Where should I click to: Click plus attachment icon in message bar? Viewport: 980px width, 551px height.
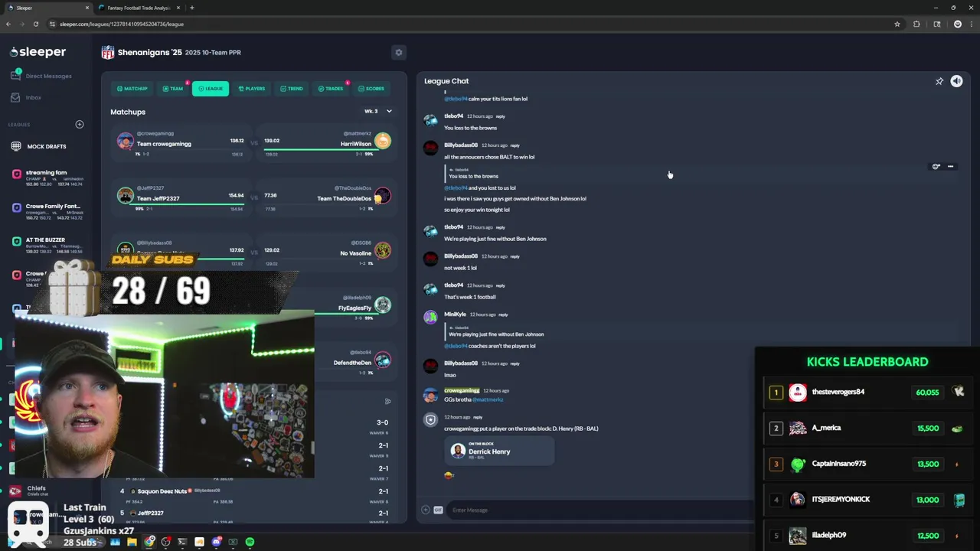coord(426,510)
